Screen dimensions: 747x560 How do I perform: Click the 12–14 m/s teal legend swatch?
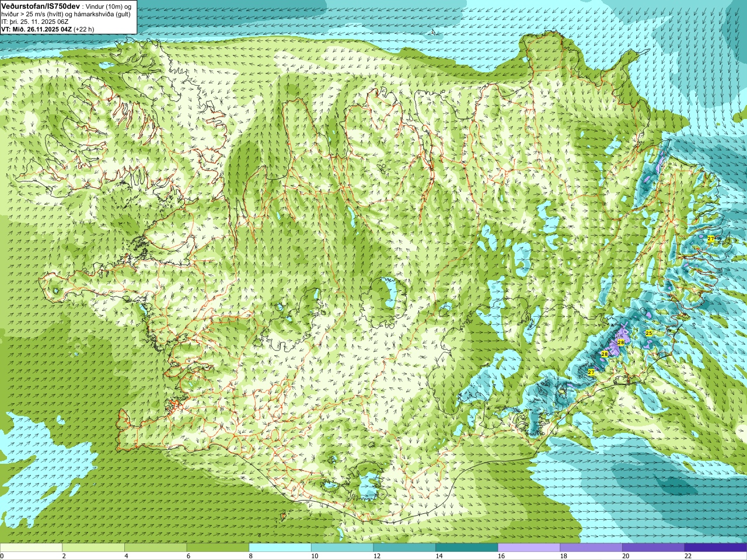(404, 548)
